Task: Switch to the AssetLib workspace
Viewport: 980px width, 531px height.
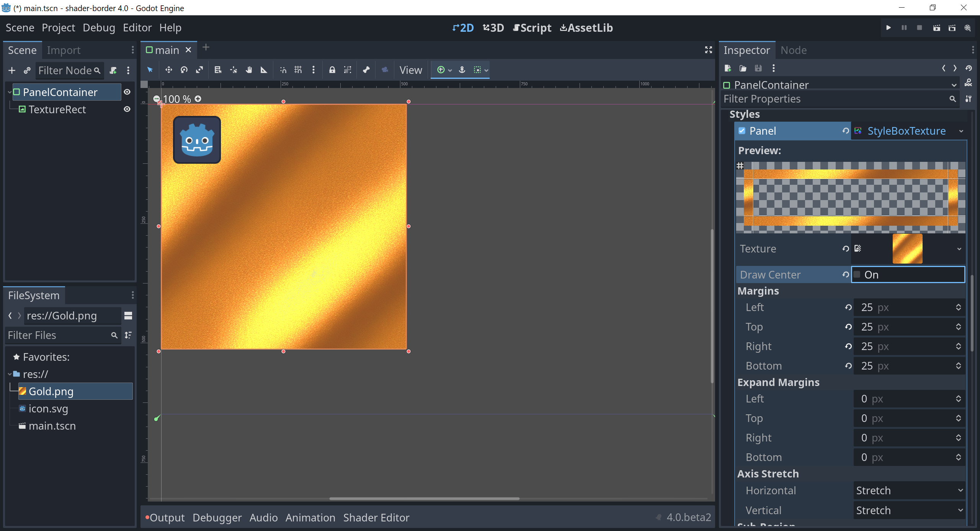Action: 586,28
